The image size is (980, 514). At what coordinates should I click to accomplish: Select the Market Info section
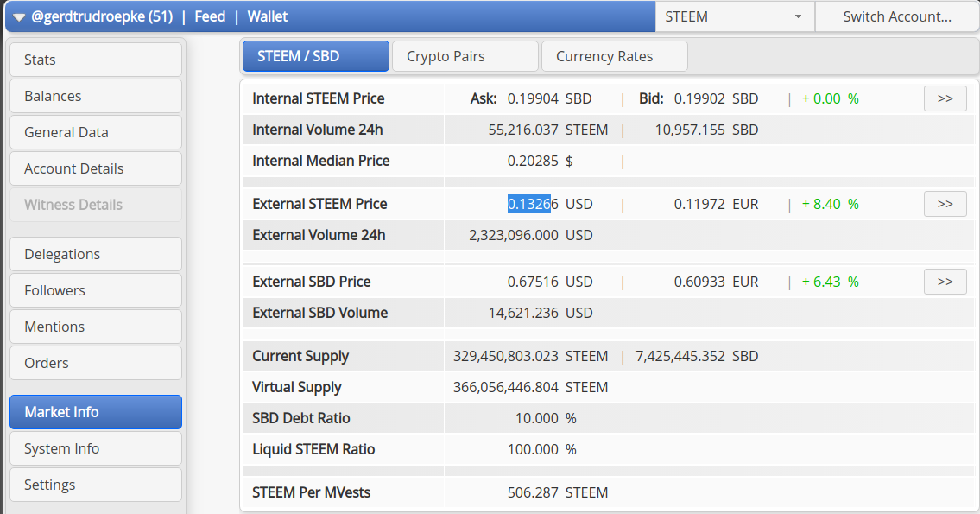[96, 412]
